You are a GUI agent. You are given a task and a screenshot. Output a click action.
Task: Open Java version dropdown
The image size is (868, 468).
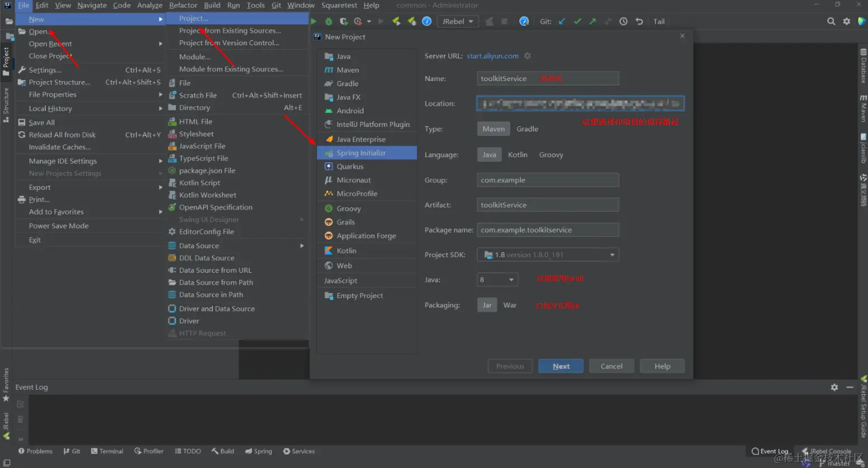pyautogui.click(x=497, y=280)
